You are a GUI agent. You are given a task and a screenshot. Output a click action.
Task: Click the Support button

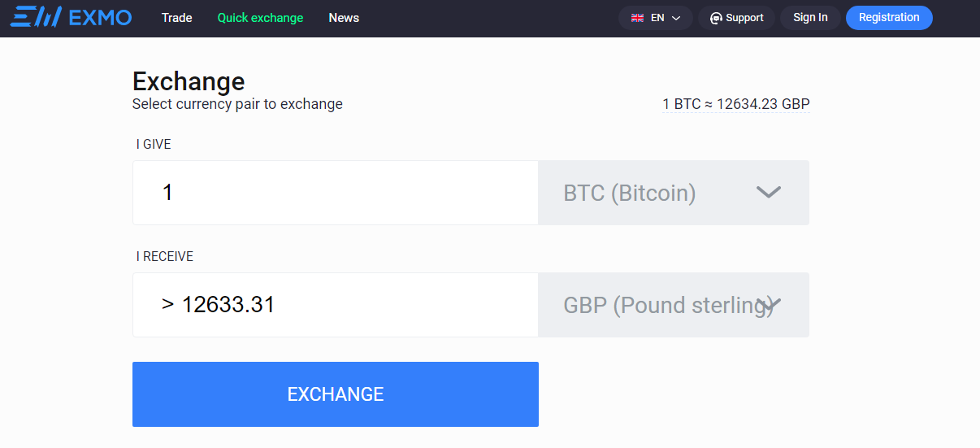point(737,18)
